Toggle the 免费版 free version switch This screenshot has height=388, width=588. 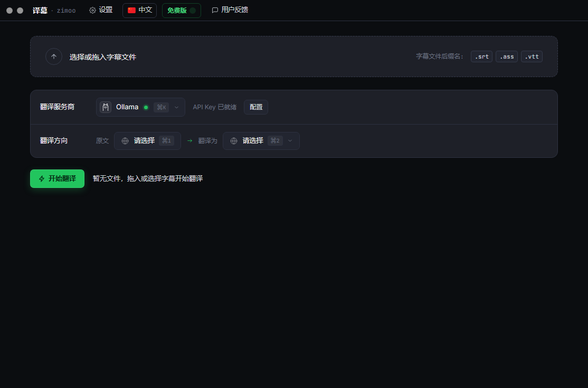pyautogui.click(x=193, y=11)
